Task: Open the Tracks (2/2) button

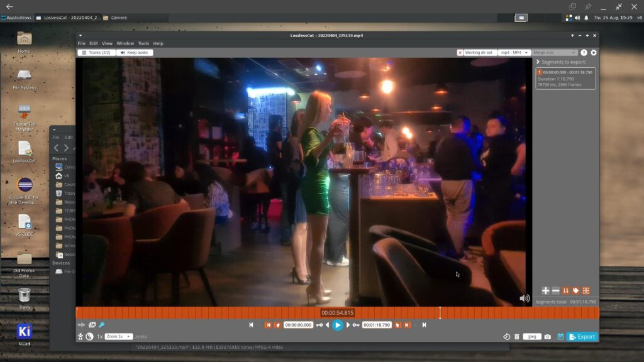Action: click(96, 53)
